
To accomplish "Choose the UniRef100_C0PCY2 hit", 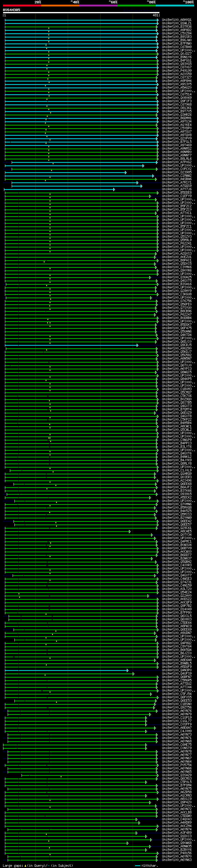I will (177, 169).
